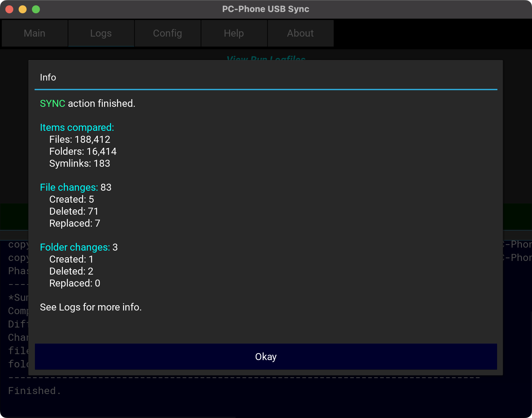The image size is (532, 418).
Task: Click the Info dialog title
Action: [48, 78]
